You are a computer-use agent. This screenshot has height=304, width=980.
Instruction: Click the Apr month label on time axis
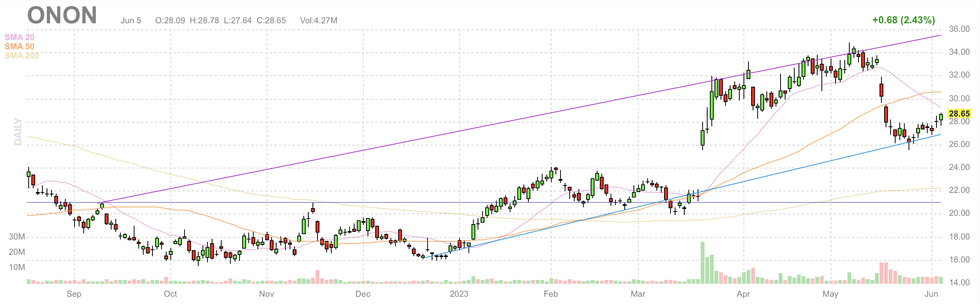click(x=743, y=294)
